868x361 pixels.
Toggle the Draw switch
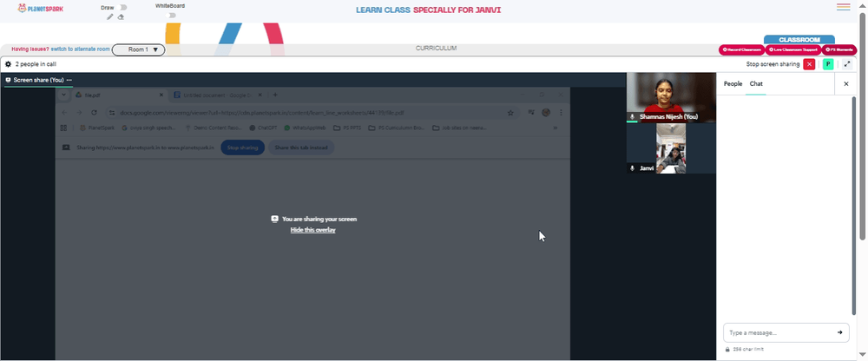point(123,8)
